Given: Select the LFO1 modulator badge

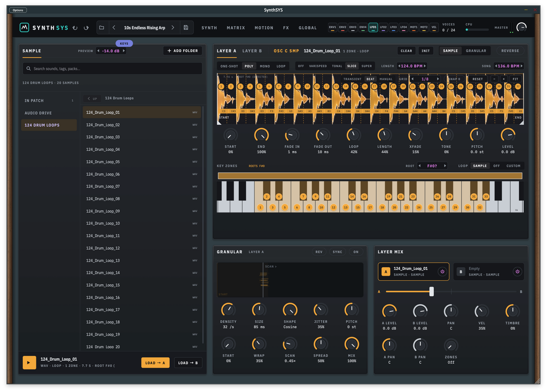Looking at the screenshot, I should (373, 27).
